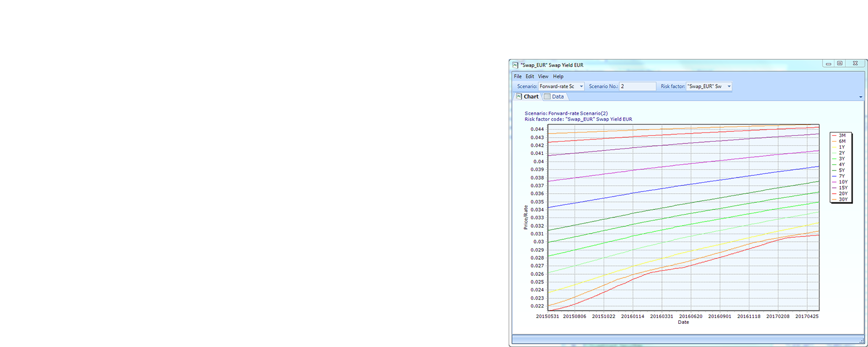This screenshot has height=347, width=868.
Task: Click the 0.044 y-axis value
Action: point(536,130)
